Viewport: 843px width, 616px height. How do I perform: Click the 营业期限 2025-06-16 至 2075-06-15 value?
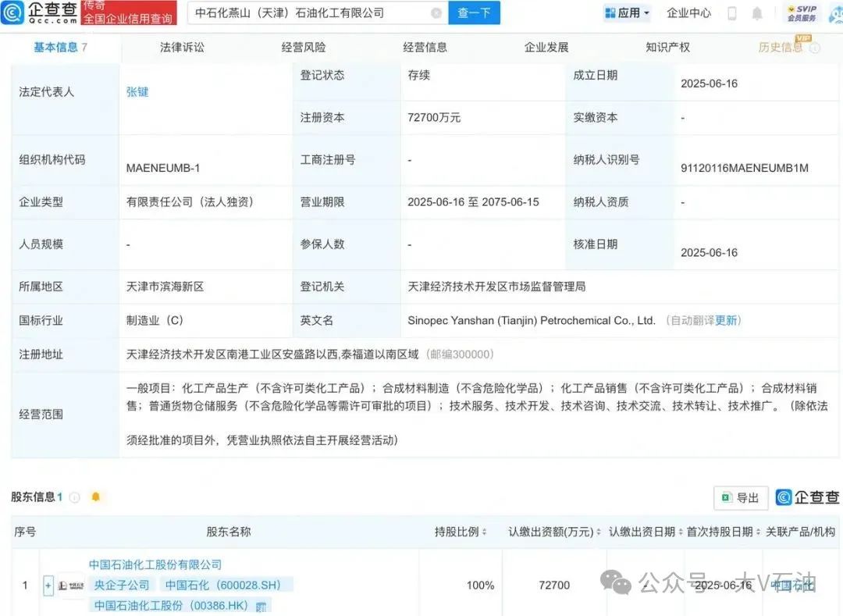coord(473,202)
